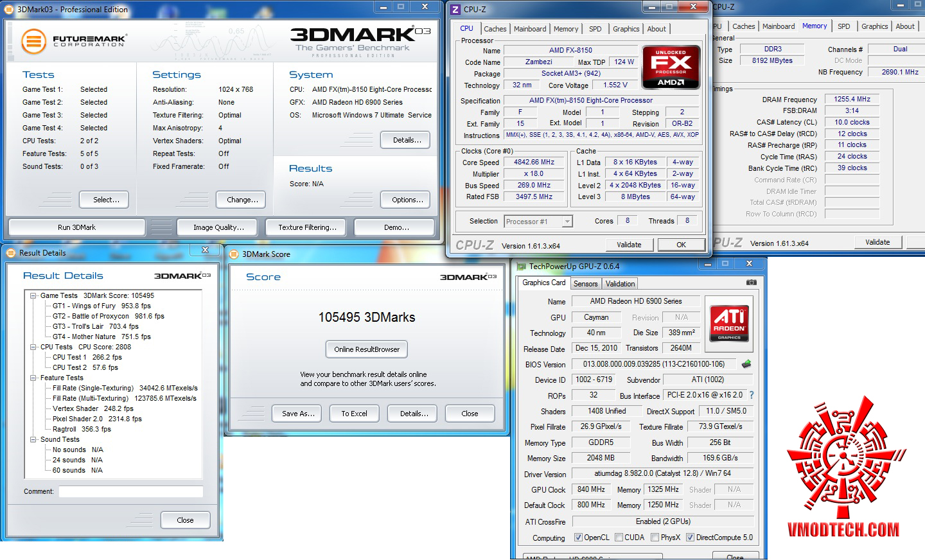Save BIOS using the chip icon in GPU-Z
925x560 pixels.
coord(746,363)
